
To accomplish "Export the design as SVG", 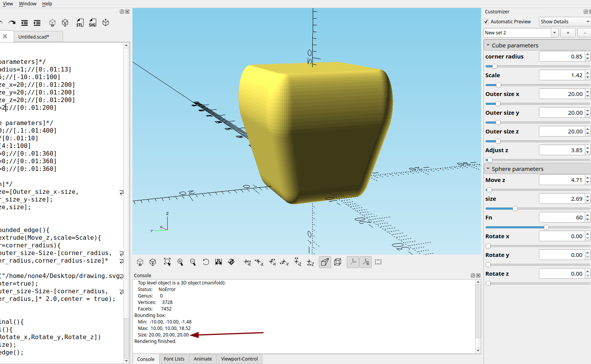I will tap(93, 23).
